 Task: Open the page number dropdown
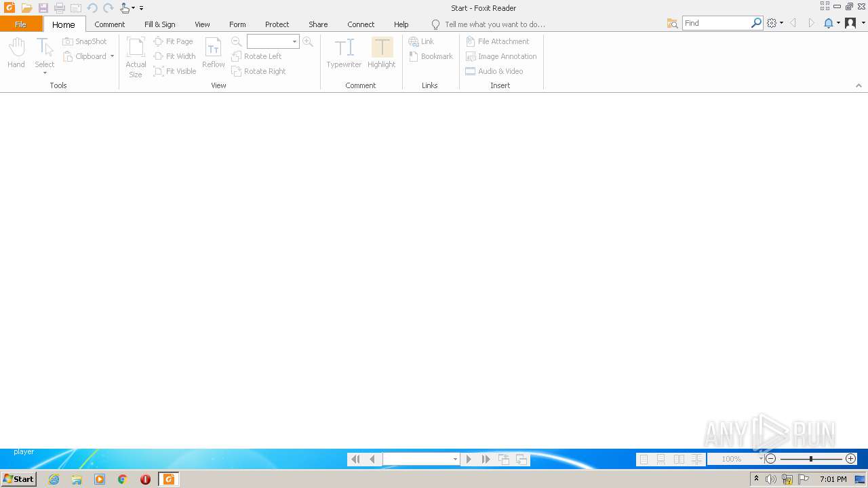click(455, 460)
